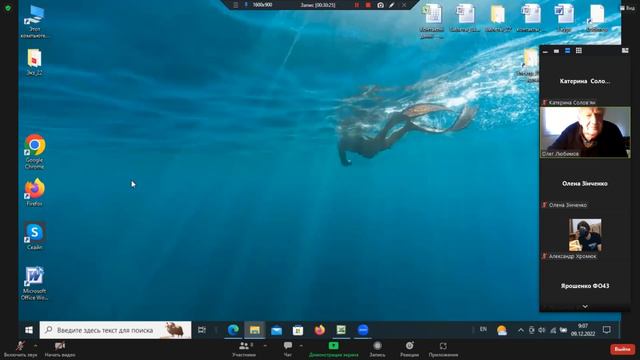Switch video panel to grid gallery view

[579, 51]
